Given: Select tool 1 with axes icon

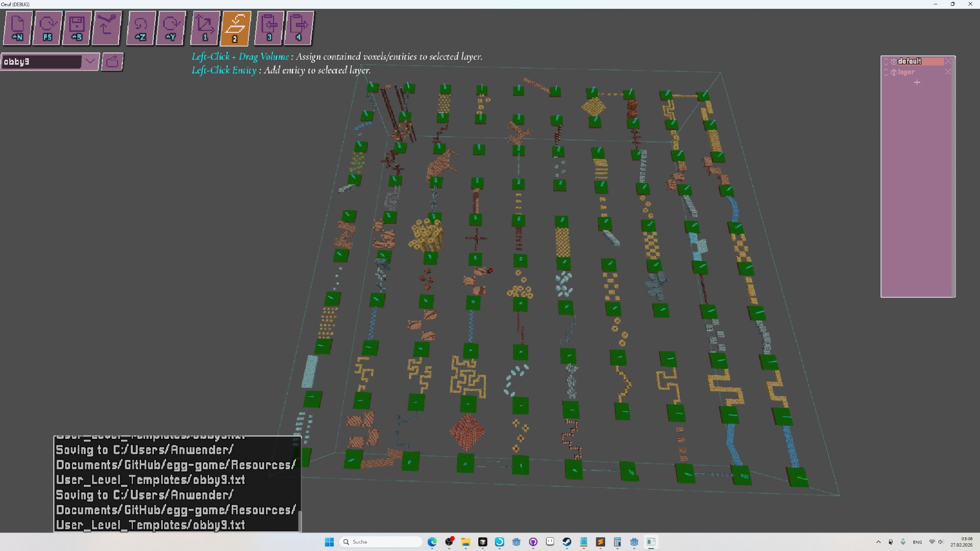Looking at the screenshot, I should (x=205, y=27).
